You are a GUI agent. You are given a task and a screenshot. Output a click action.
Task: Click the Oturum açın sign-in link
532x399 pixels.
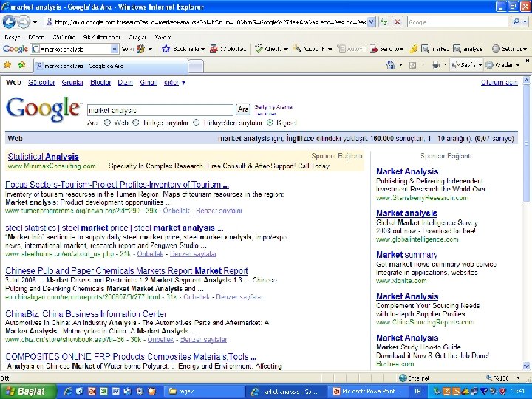(499, 83)
